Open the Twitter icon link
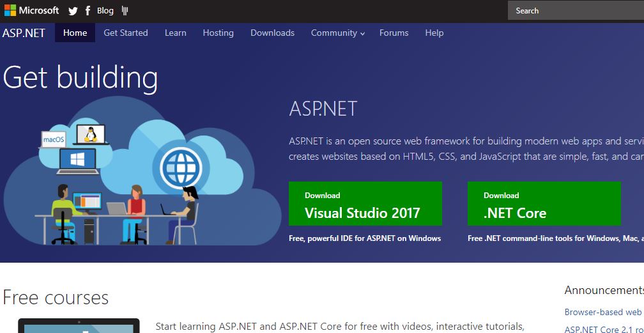The width and height of the screenshot is (644, 333). (73, 11)
